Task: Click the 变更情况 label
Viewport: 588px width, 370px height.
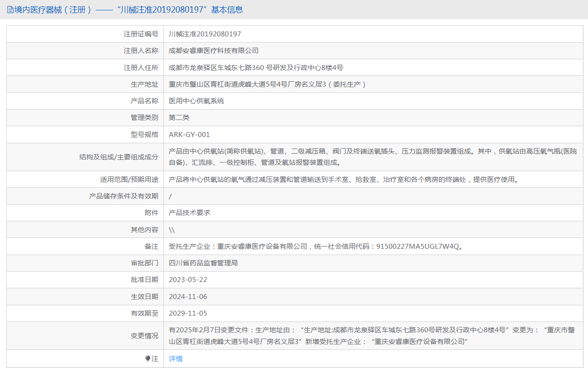Action: (x=145, y=336)
